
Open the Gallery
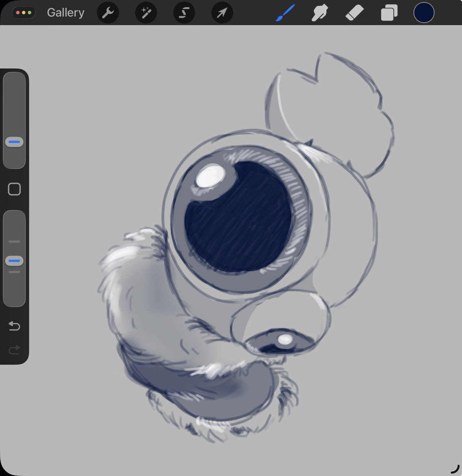point(65,13)
